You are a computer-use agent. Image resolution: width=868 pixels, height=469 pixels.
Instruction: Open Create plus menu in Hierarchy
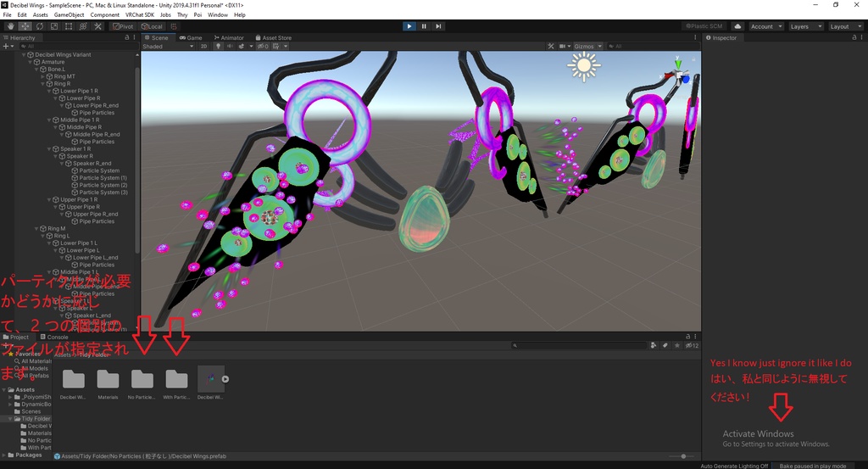tap(7, 46)
